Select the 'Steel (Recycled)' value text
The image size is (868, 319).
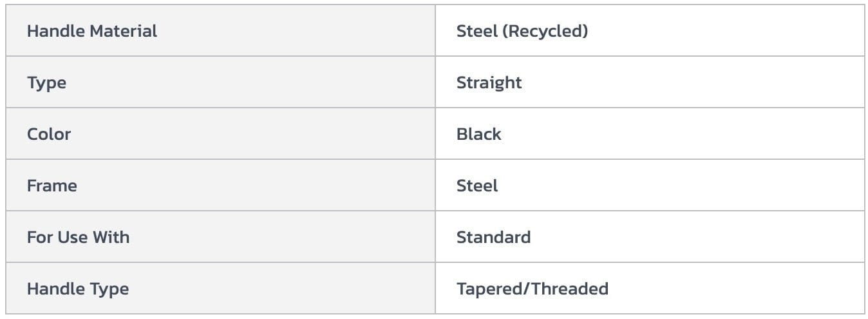coord(522,31)
